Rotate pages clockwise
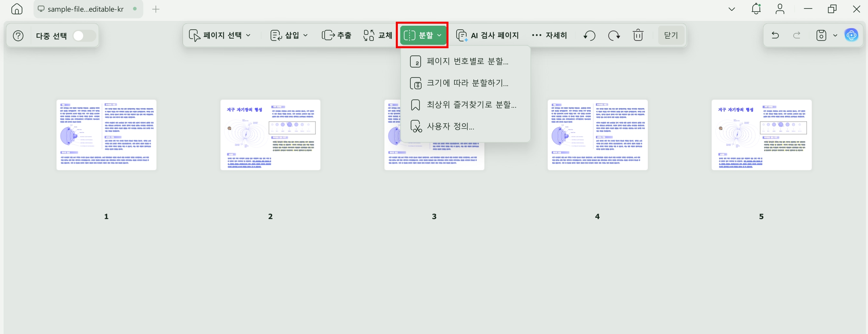The image size is (868, 334). (x=614, y=35)
